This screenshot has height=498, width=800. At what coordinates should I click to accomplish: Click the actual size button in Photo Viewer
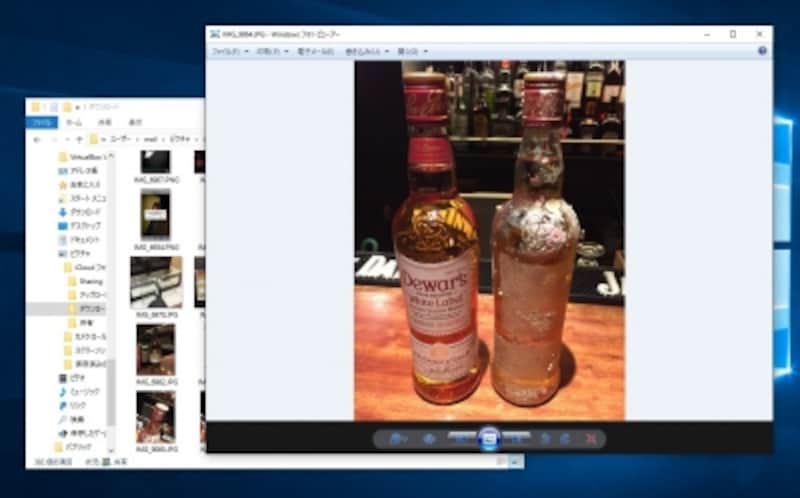(x=429, y=439)
